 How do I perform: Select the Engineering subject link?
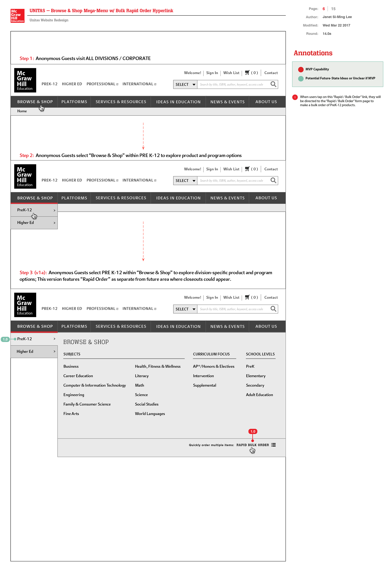click(74, 395)
